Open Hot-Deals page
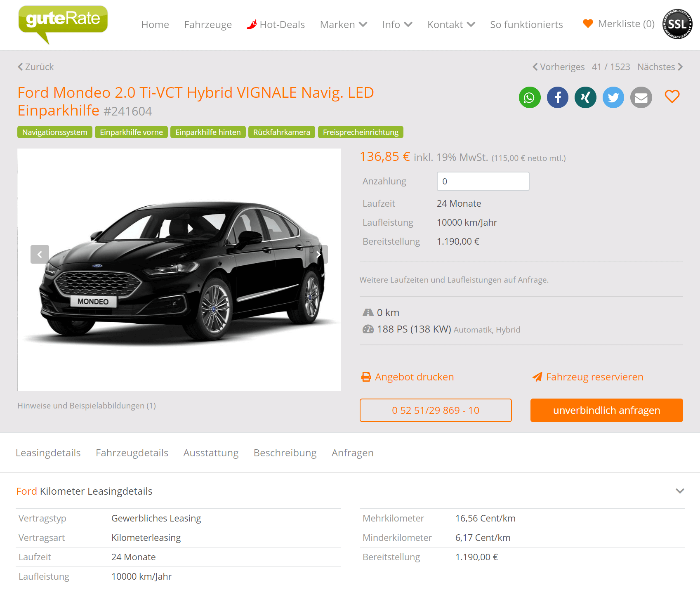The height and width of the screenshot is (590, 700). (276, 25)
